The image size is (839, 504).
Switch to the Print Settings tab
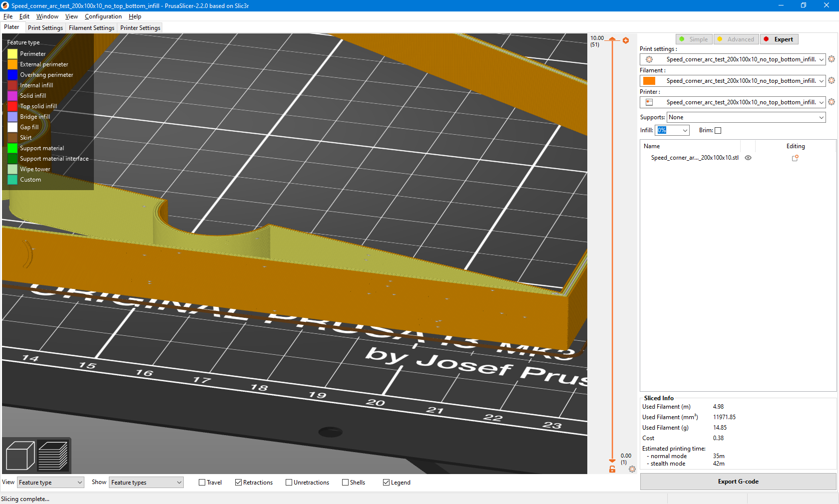point(45,28)
